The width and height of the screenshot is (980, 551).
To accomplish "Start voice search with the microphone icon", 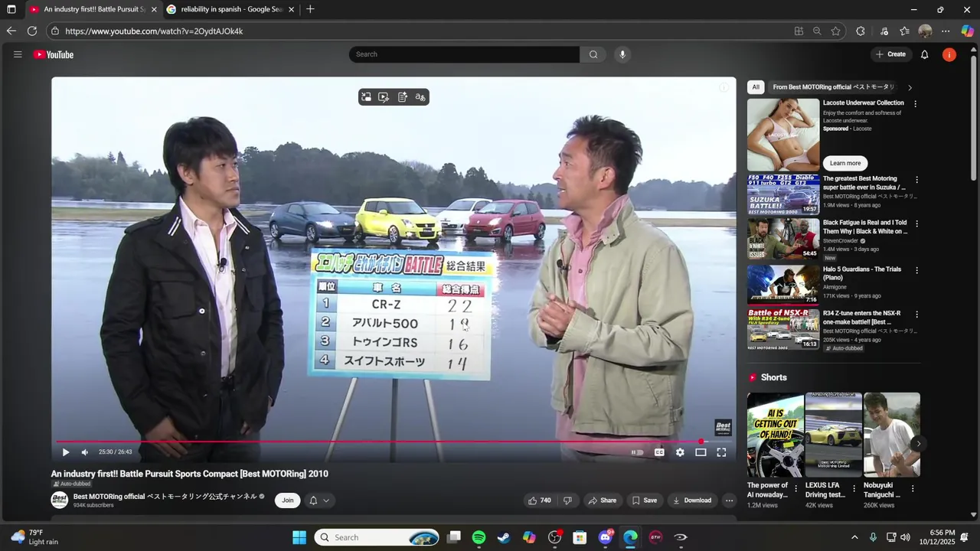I will (622, 54).
